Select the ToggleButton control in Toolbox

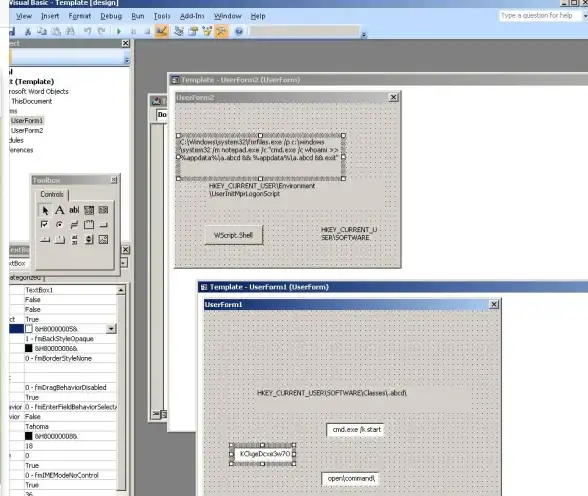click(x=74, y=225)
